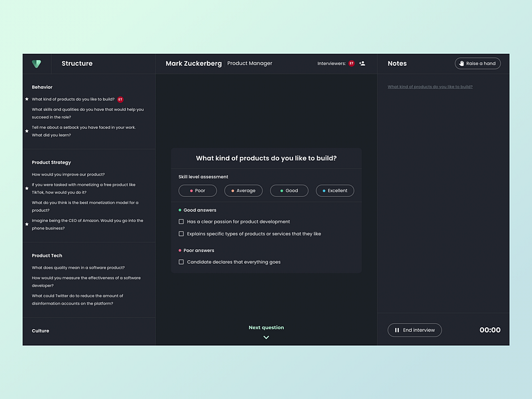Screen dimensions: 532x399
Task: Select 'What does quality mean in a software product?'
Action: tap(78, 268)
